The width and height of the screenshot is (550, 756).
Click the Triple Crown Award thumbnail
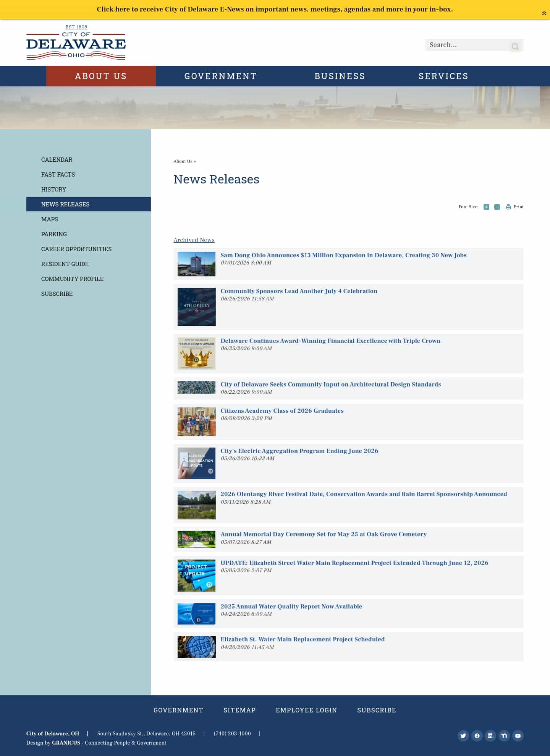pyautogui.click(x=196, y=354)
